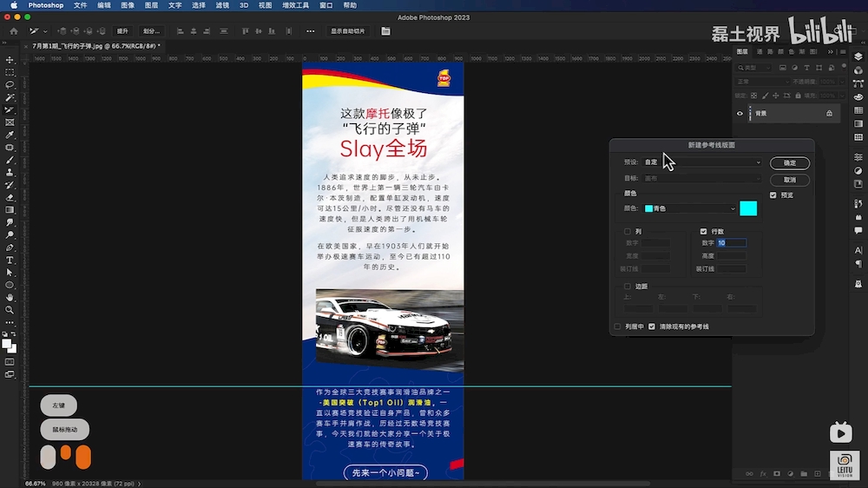The width and height of the screenshot is (868, 488).
Task: Select the Lasso tool
Action: [x=10, y=85]
